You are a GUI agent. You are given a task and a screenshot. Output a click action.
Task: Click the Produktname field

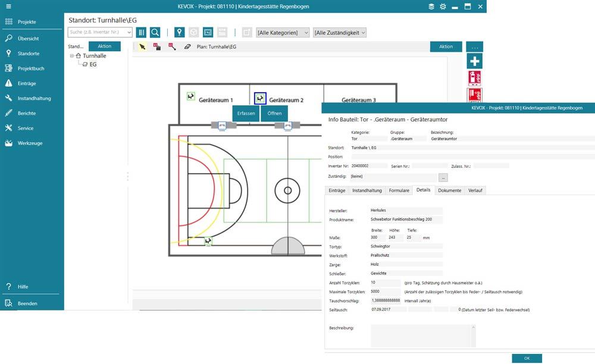tap(406, 219)
